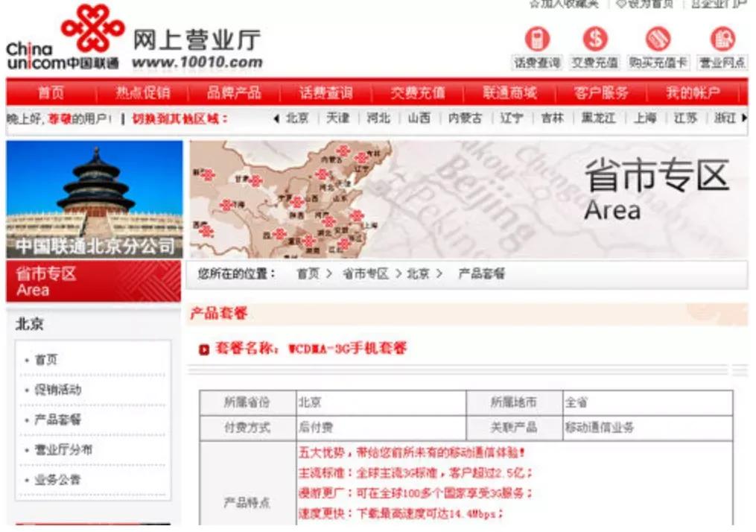Open 交费充值 in the red navigation bar
756x532 pixels.
[x=418, y=92]
